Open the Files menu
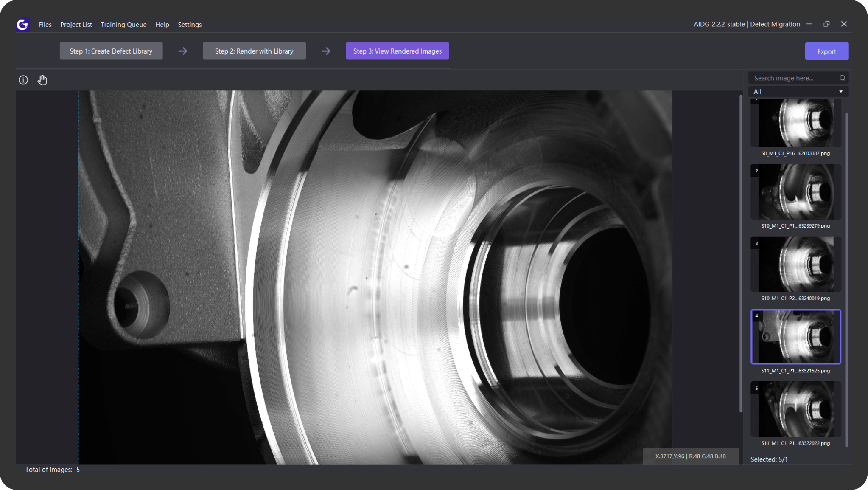This screenshot has height=490, width=868. [x=45, y=25]
